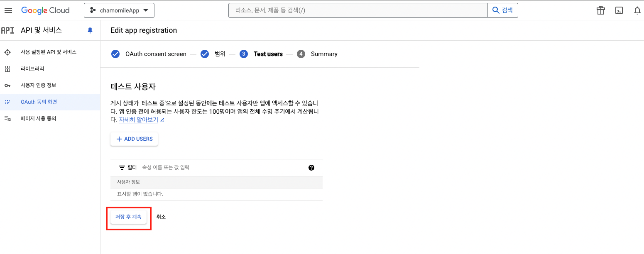This screenshot has height=254, width=644.
Task: Click the Google Cloud logo
Action: pyautogui.click(x=45, y=10)
